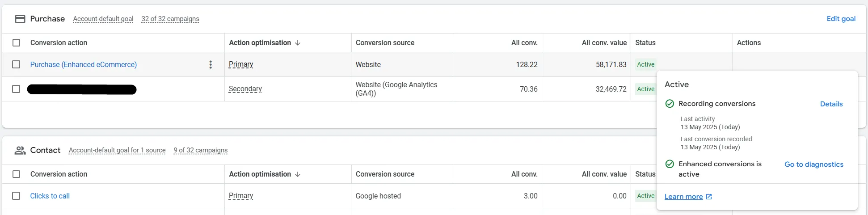Click the Recording conversions green check icon

click(x=670, y=104)
